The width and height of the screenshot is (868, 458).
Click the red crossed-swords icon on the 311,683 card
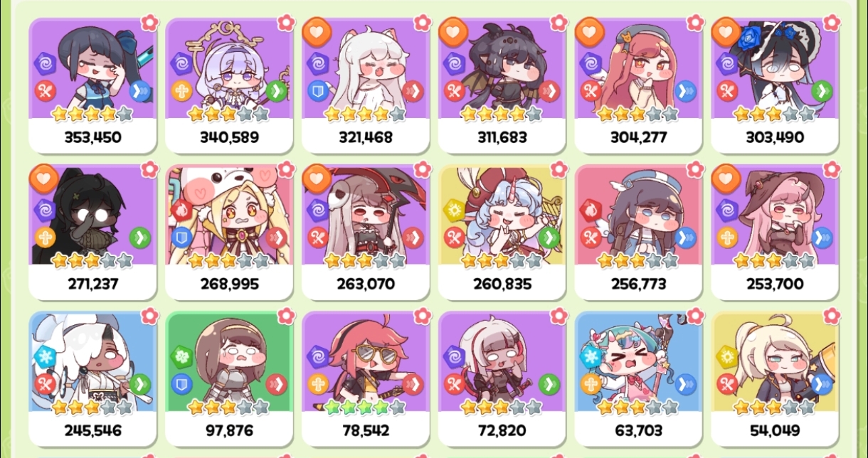454,91
